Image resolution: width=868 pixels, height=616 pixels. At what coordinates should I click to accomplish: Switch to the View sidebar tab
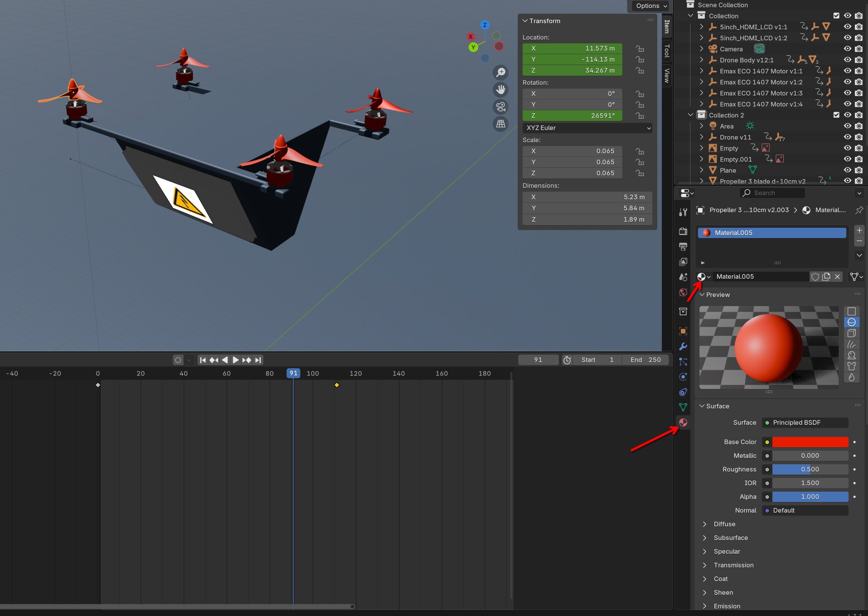(667, 75)
